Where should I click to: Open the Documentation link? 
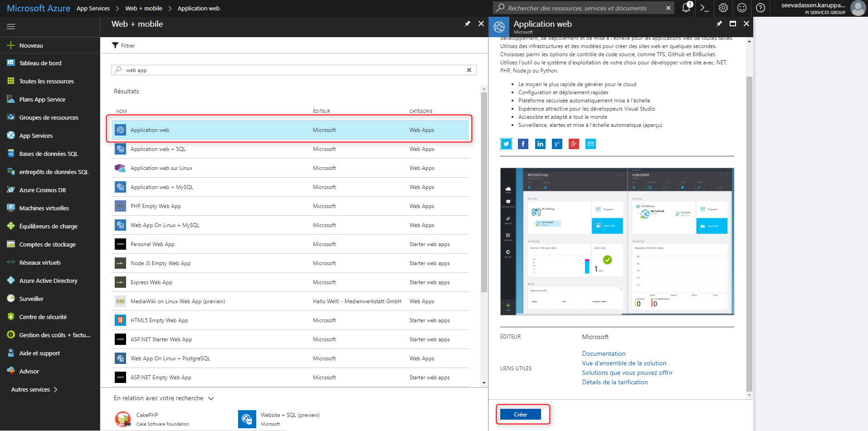[604, 354]
